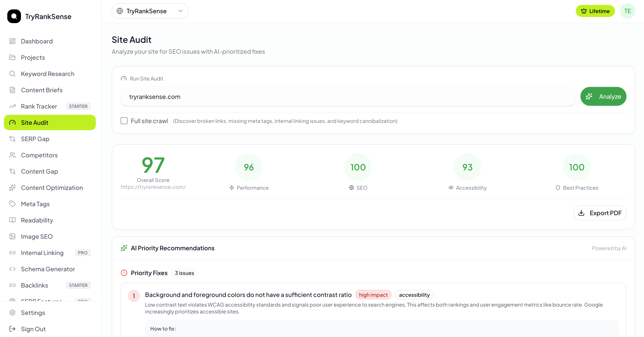
Task: Open the Competitors section
Action: (39, 155)
